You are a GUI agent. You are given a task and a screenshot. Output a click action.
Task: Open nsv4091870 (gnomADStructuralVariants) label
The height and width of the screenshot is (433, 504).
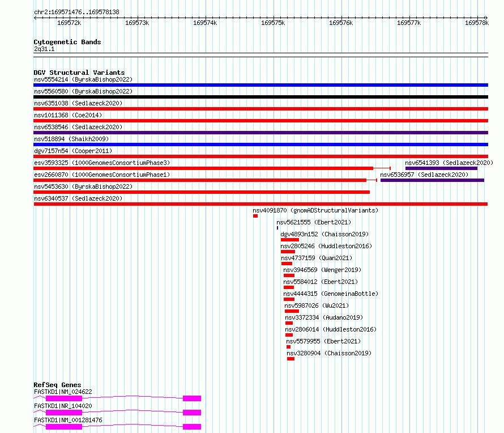[315, 210]
